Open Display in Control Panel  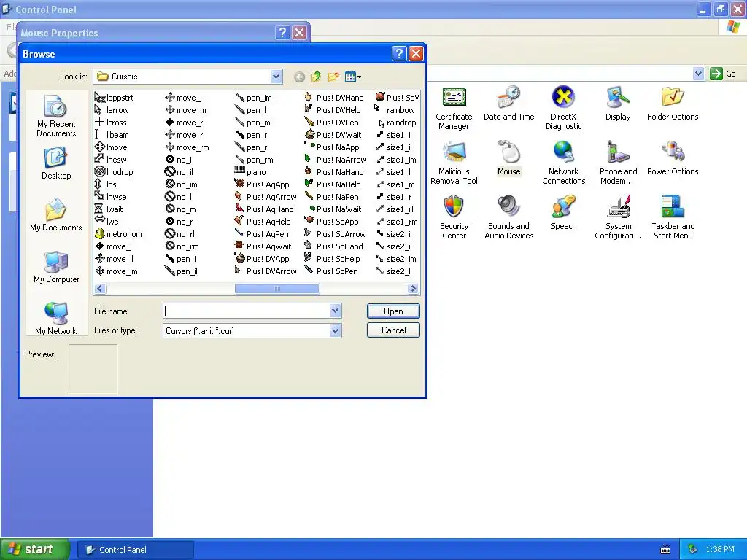click(x=618, y=104)
